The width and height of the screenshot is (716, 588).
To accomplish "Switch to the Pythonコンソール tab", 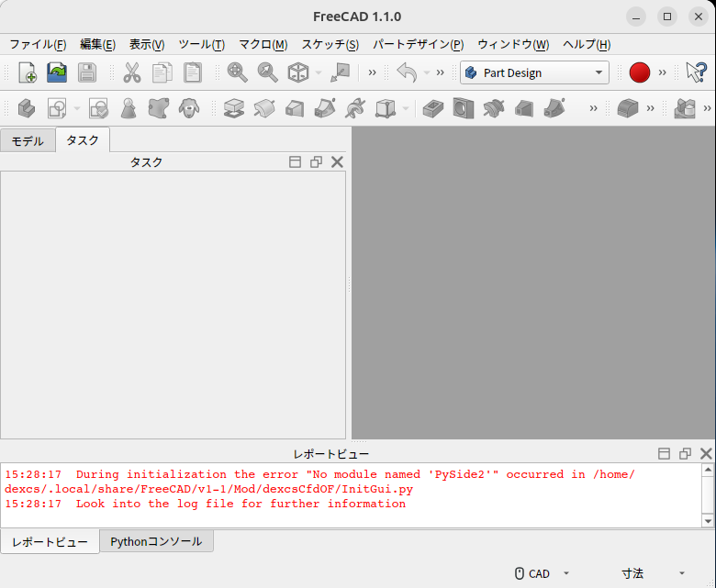I will pyautogui.click(x=156, y=541).
